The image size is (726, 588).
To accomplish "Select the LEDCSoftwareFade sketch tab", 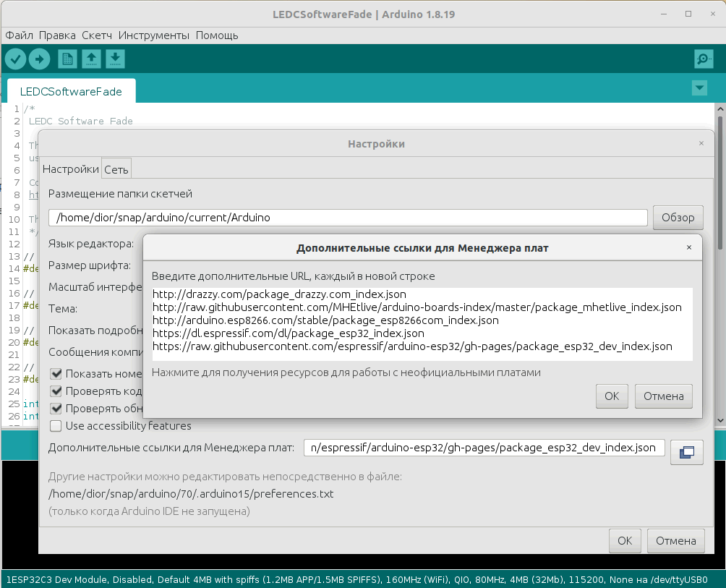I will (x=72, y=92).
